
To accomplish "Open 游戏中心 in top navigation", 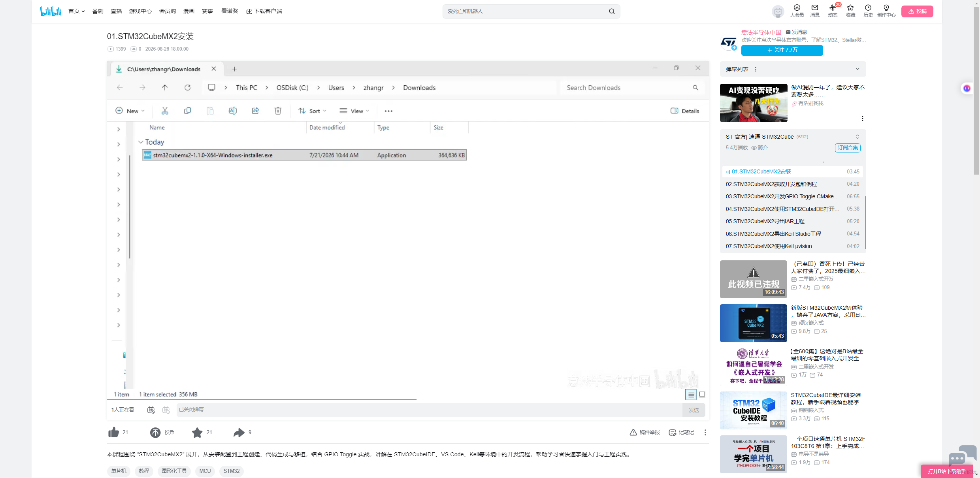I will (x=140, y=11).
